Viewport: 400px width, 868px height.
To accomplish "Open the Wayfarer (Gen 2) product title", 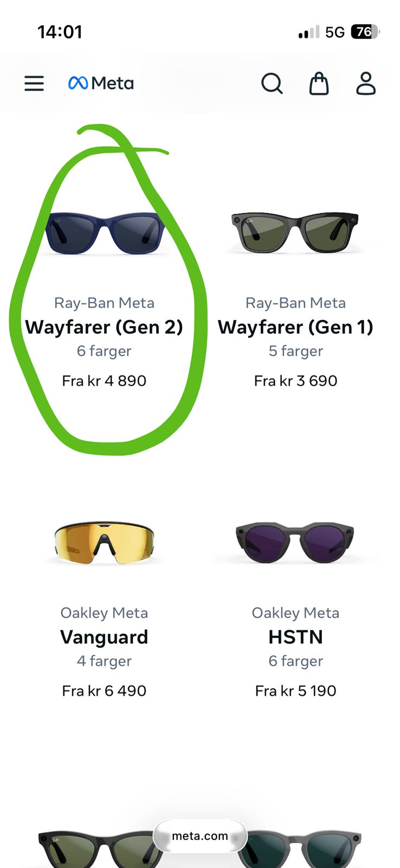I will [104, 327].
